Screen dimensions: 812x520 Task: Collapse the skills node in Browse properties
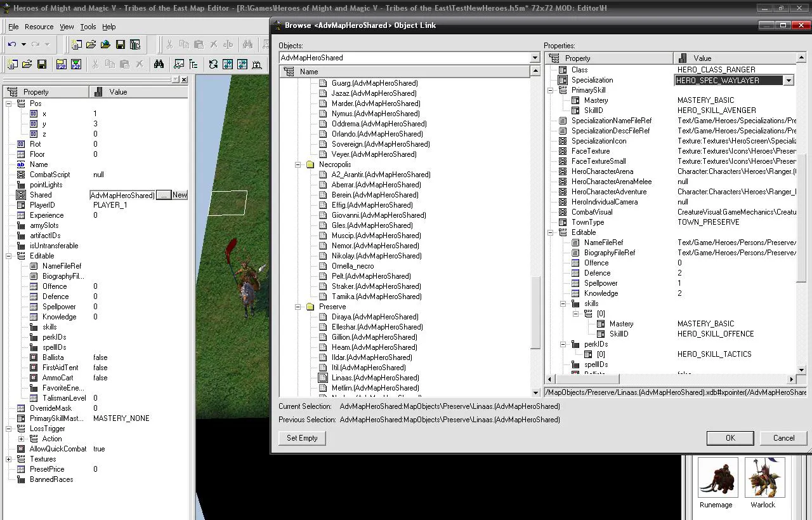point(563,303)
